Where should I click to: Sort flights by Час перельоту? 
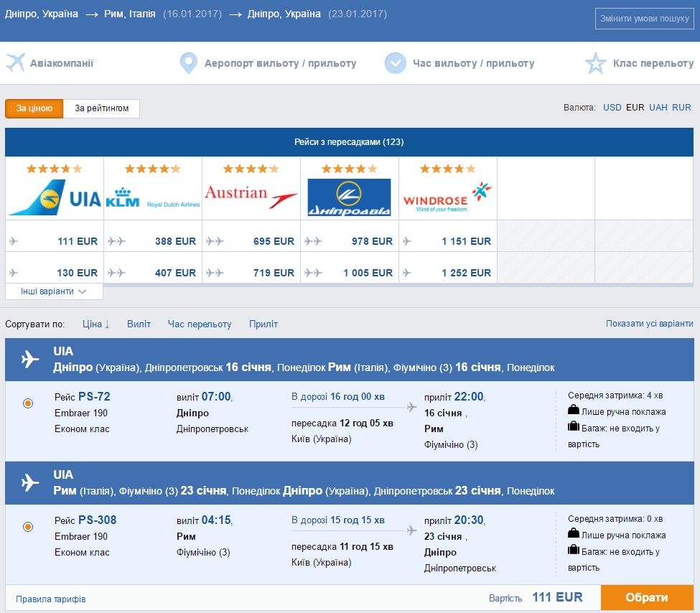click(200, 324)
